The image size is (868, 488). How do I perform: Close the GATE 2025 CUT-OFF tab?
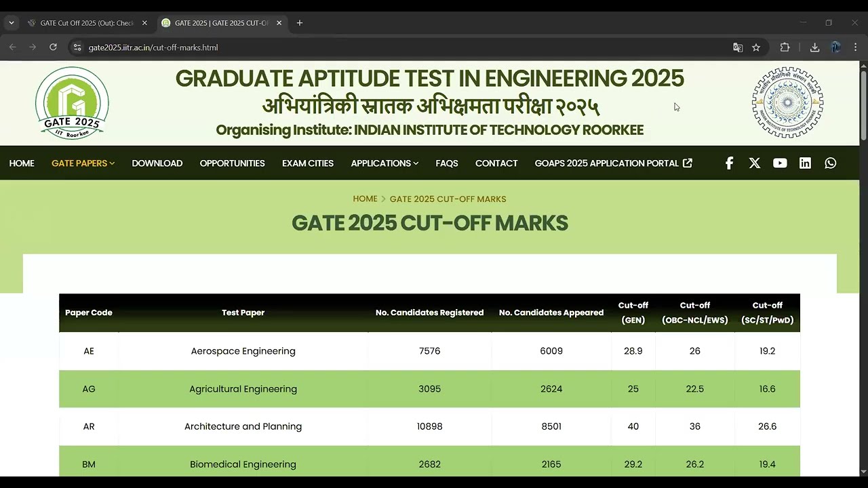(x=279, y=23)
